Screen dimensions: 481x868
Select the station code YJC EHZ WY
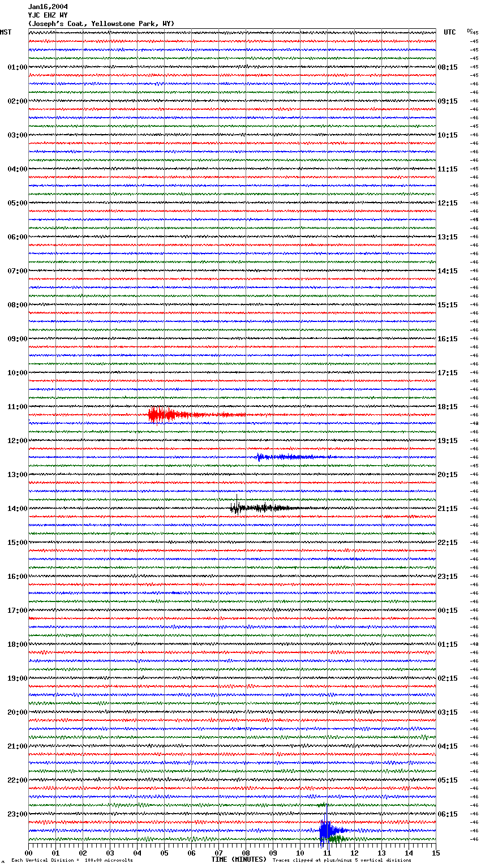(48, 15)
